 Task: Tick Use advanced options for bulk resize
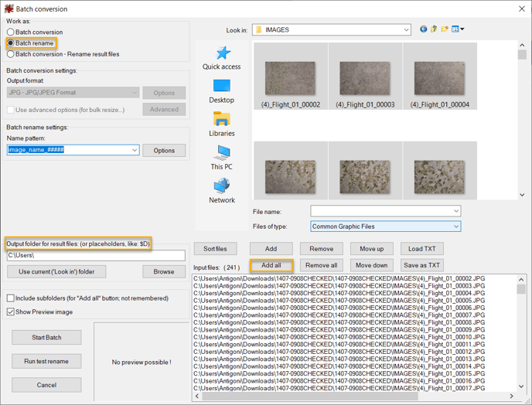66,110
